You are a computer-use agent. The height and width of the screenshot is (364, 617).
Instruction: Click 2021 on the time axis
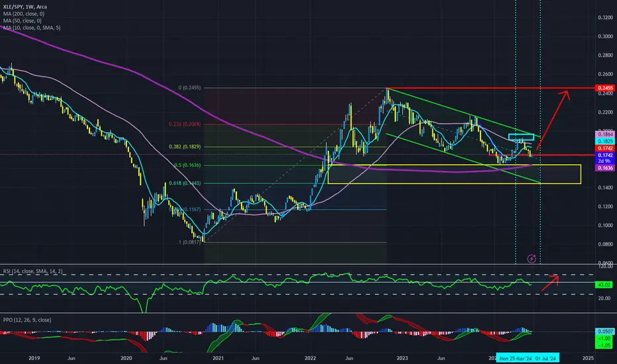tap(218, 358)
